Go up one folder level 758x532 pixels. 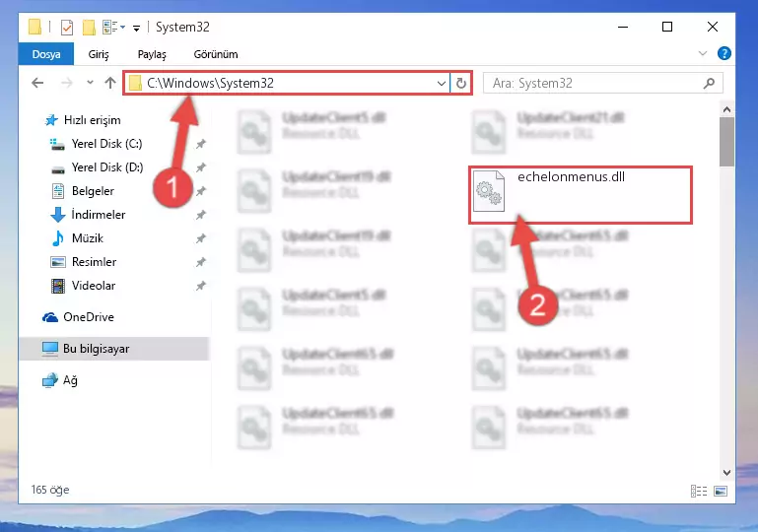click(110, 83)
